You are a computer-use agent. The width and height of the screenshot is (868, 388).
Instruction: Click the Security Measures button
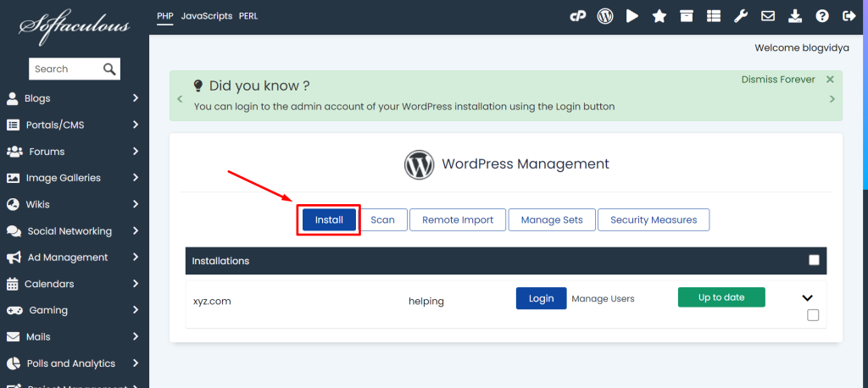(654, 219)
